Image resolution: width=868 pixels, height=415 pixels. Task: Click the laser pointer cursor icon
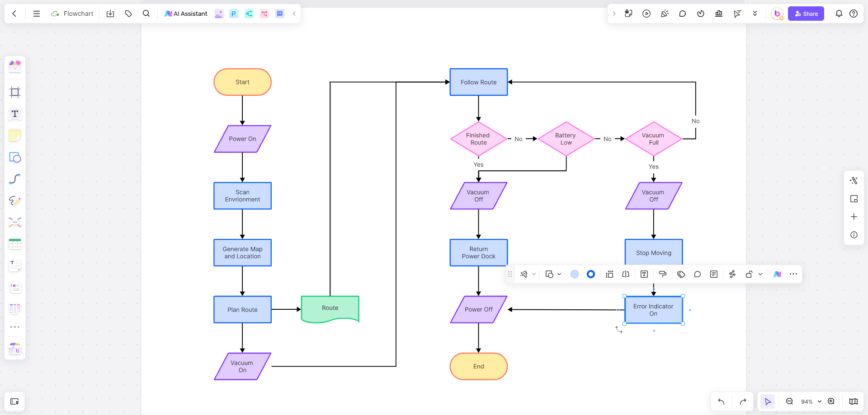coord(737,14)
